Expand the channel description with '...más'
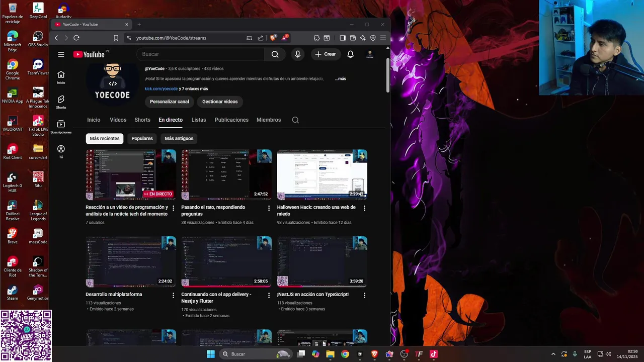The image size is (644, 362). pos(341,79)
